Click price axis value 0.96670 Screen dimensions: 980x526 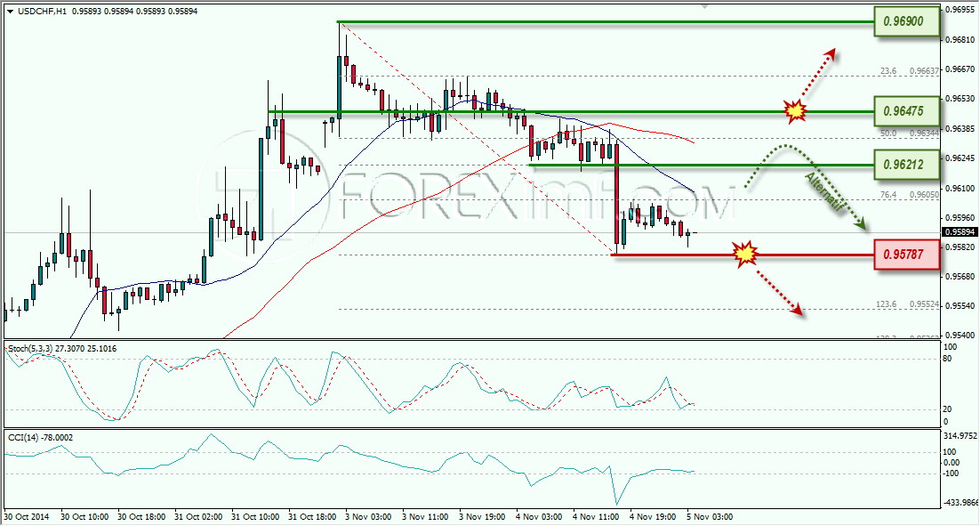pyautogui.click(x=960, y=69)
